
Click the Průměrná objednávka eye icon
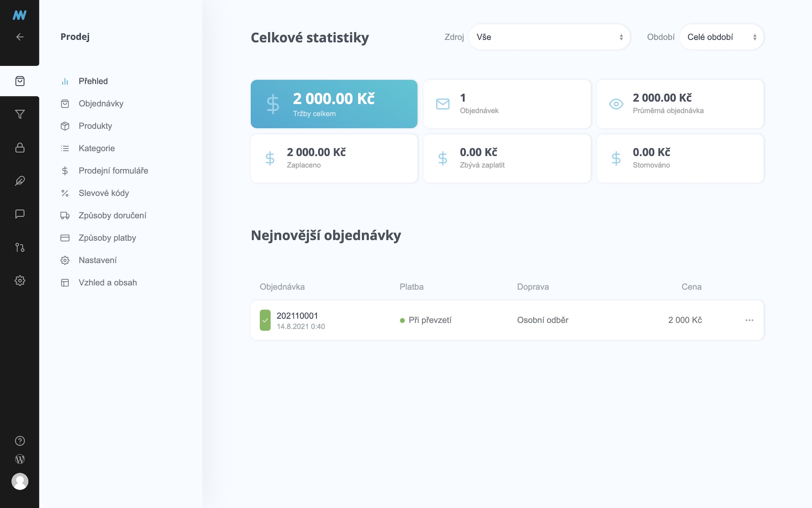coord(616,104)
